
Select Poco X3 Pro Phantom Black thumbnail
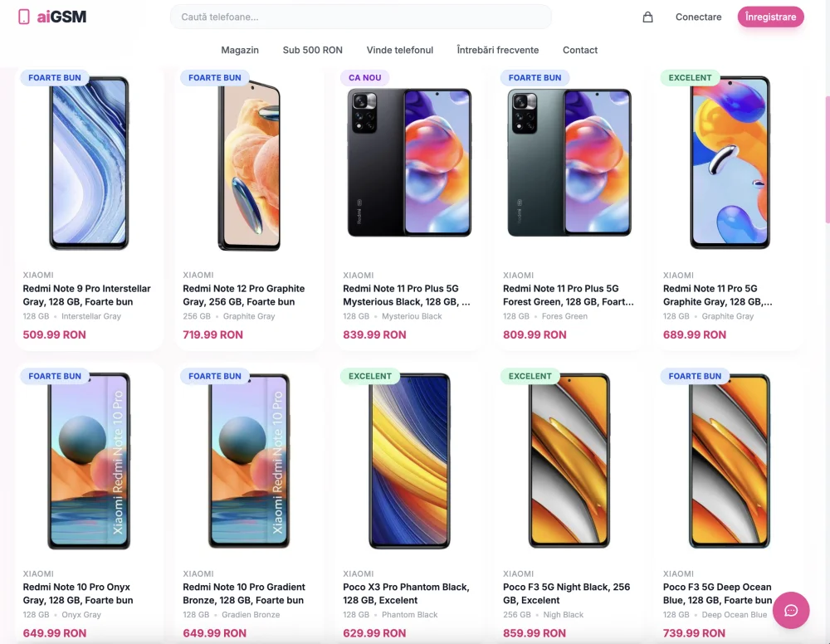click(409, 461)
